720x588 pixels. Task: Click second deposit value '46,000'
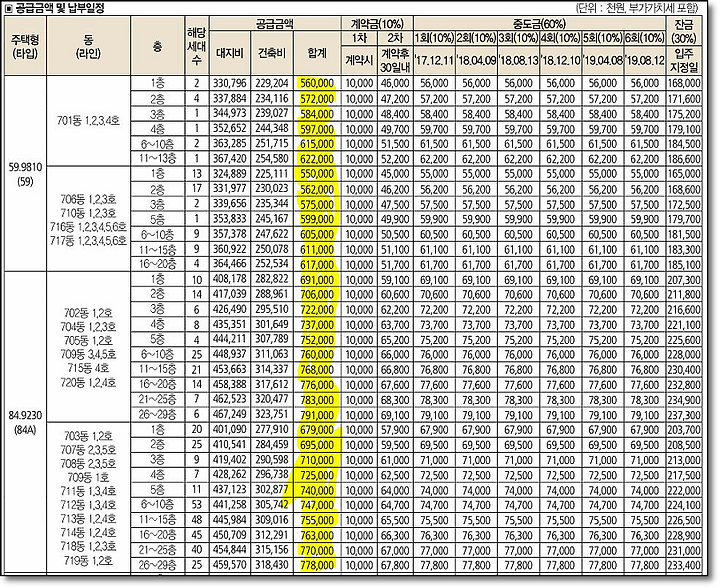pos(395,84)
